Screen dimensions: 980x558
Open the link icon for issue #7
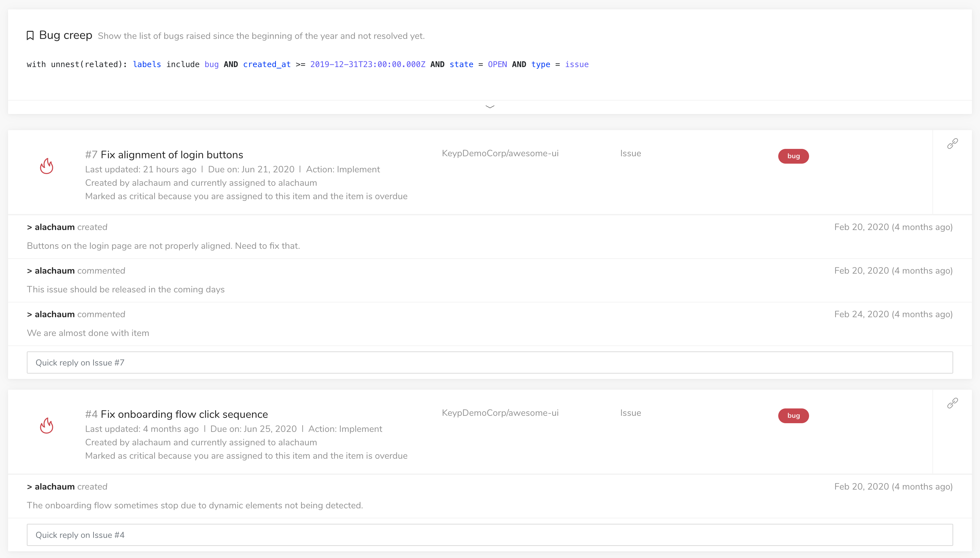point(953,144)
